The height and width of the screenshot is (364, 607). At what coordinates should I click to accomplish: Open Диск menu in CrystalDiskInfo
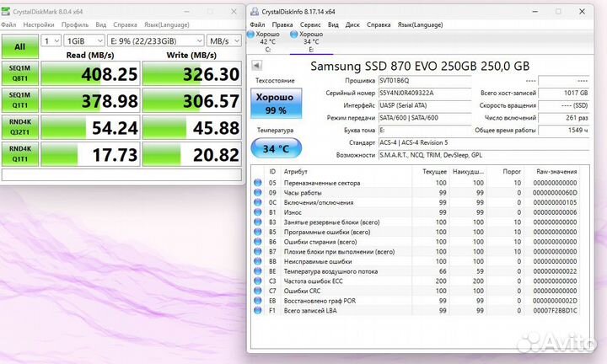352,24
